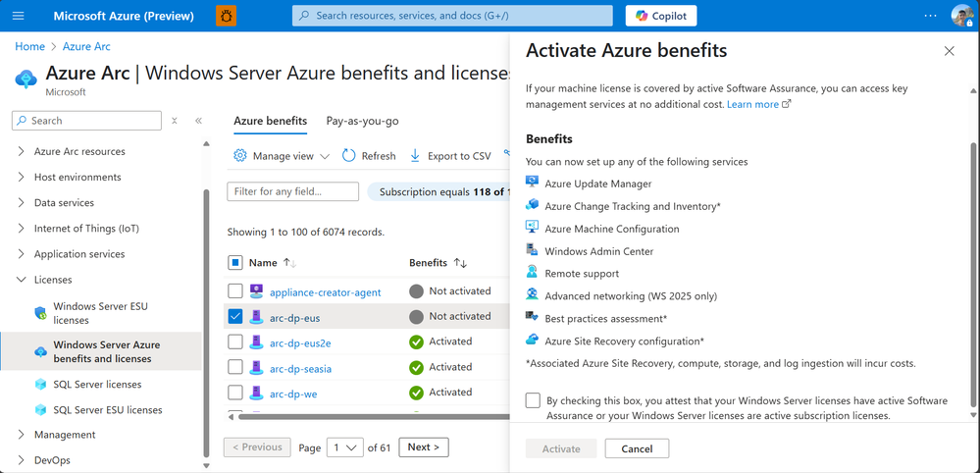Viewport: 980px width, 473px height.
Task: Open the top bar ellipsis menu
Action: coord(930,16)
